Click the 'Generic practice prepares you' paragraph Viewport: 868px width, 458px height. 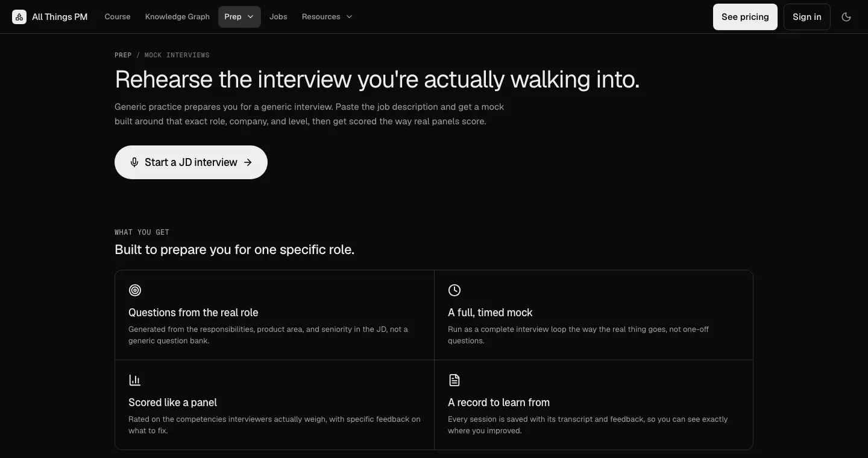[309, 114]
